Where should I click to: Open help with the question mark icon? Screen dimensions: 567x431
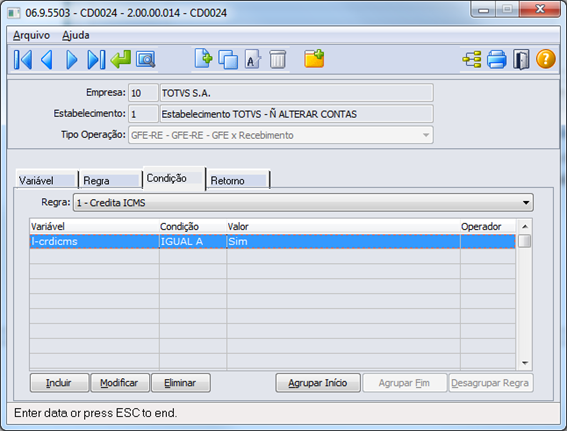[x=546, y=59]
